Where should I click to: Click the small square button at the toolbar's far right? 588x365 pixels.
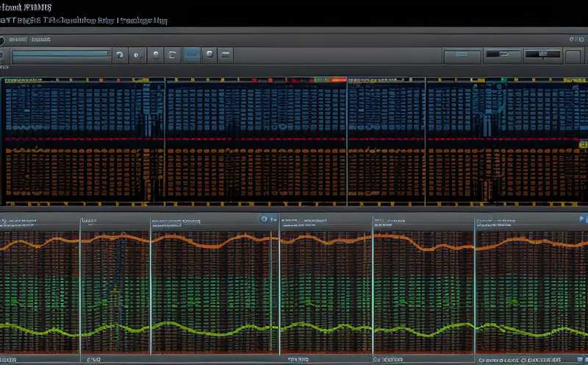point(574,55)
